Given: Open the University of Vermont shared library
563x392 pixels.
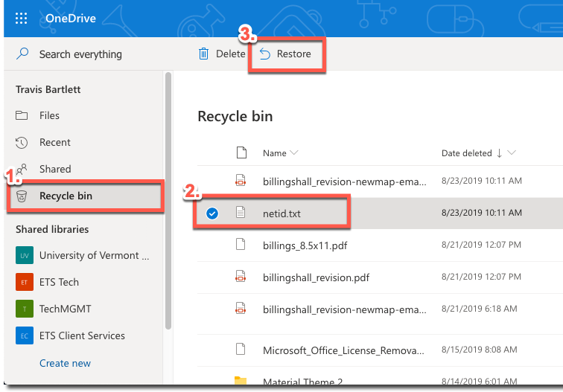Looking at the screenshot, I should point(94,255).
